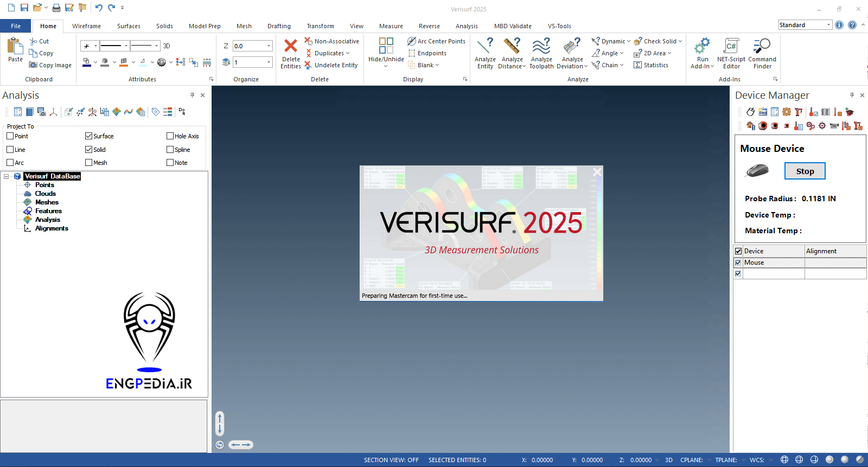Select the Features tree item
This screenshot has width=868, height=467.
48,211
